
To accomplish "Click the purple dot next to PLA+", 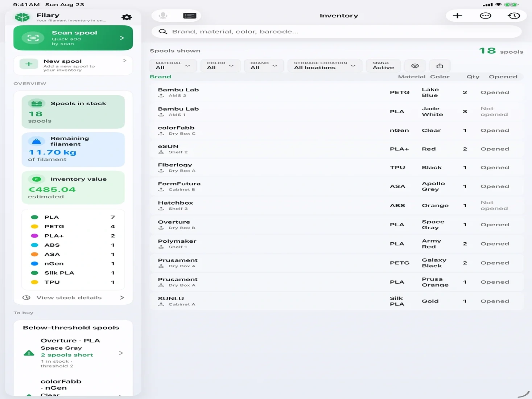I will tap(35, 236).
